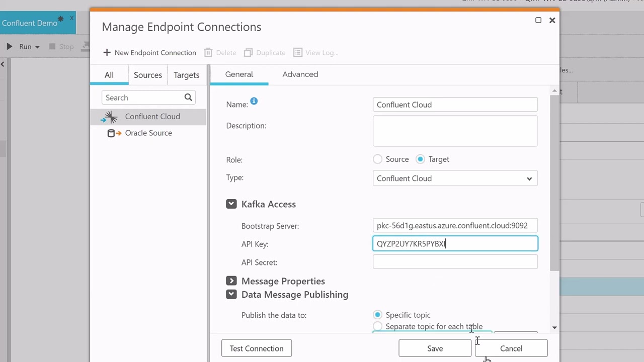This screenshot has width=644, height=362.
Task: Select Separate topic for each table option
Action: coord(377,326)
